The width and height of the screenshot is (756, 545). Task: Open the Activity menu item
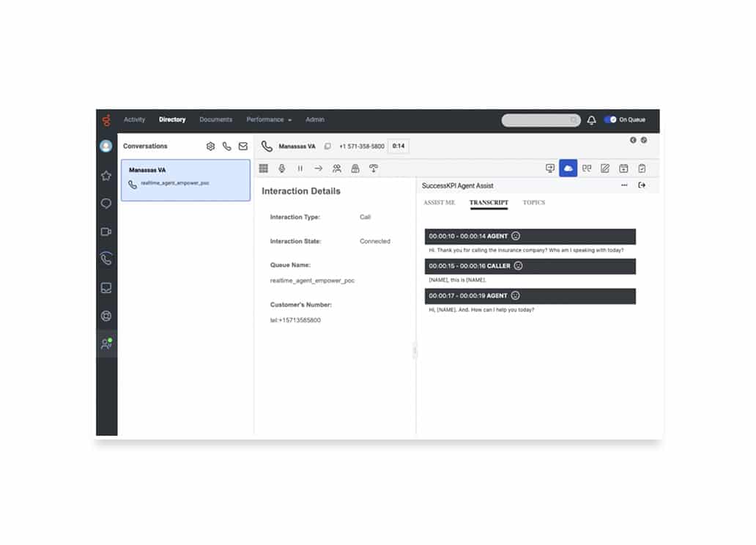135,120
